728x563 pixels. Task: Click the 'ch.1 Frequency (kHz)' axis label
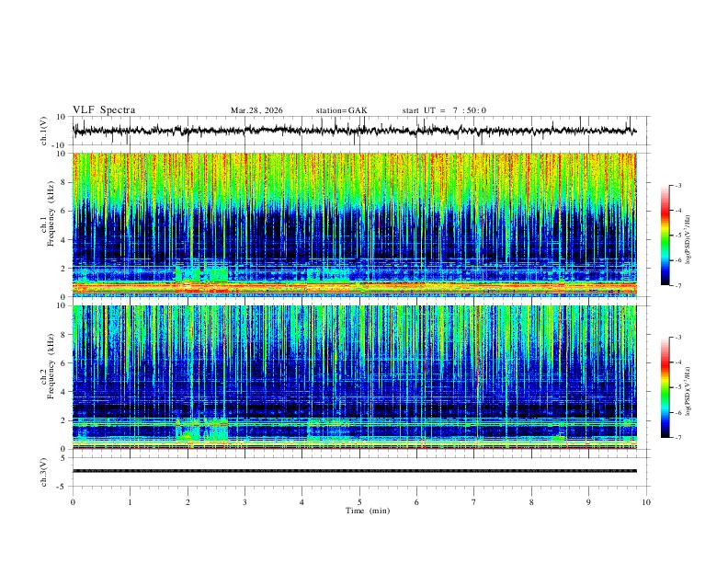click(48, 214)
